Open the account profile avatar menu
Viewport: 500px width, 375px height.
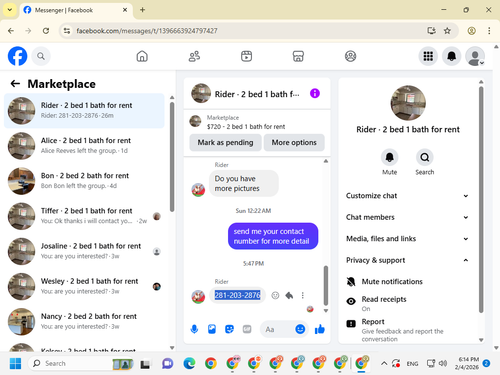(x=475, y=56)
